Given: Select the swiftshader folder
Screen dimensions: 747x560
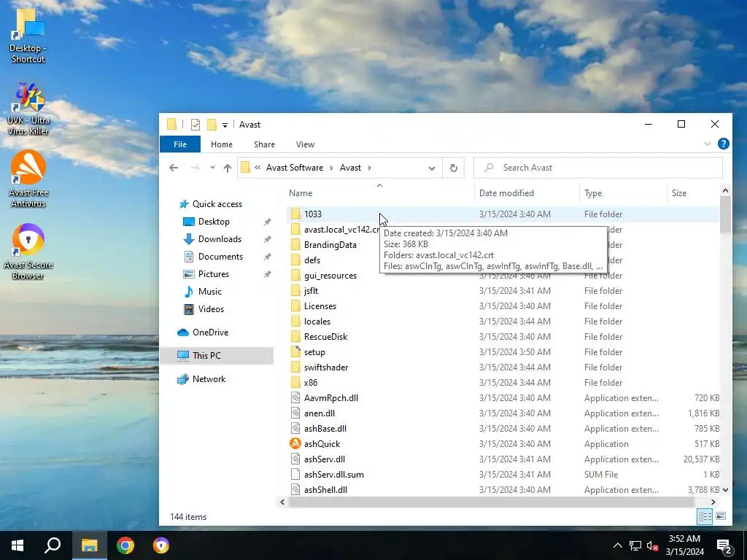Looking at the screenshot, I should (326, 367).
